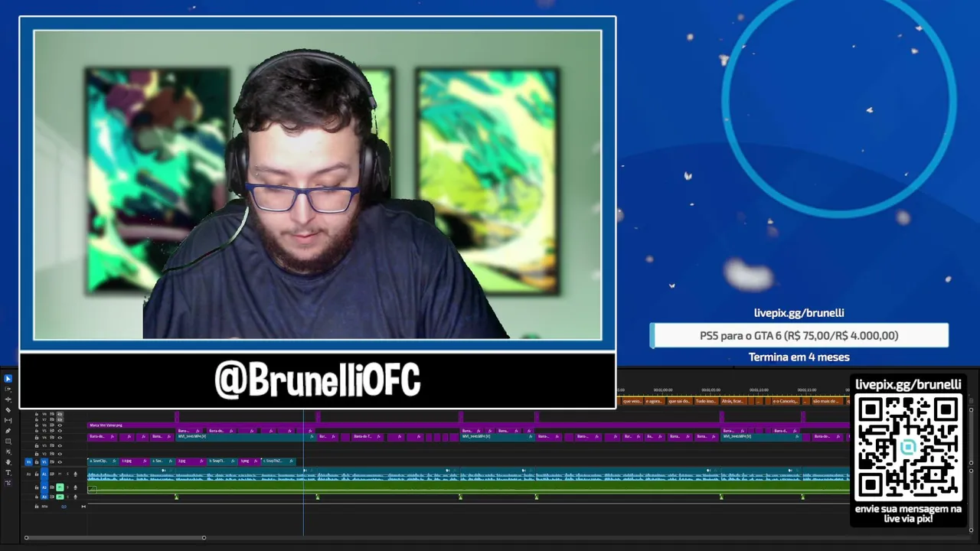The height and width of the screenshot is (551, 980).
Task: Select the caption clip 'Tudo isso..'
Action: [706, 401]
